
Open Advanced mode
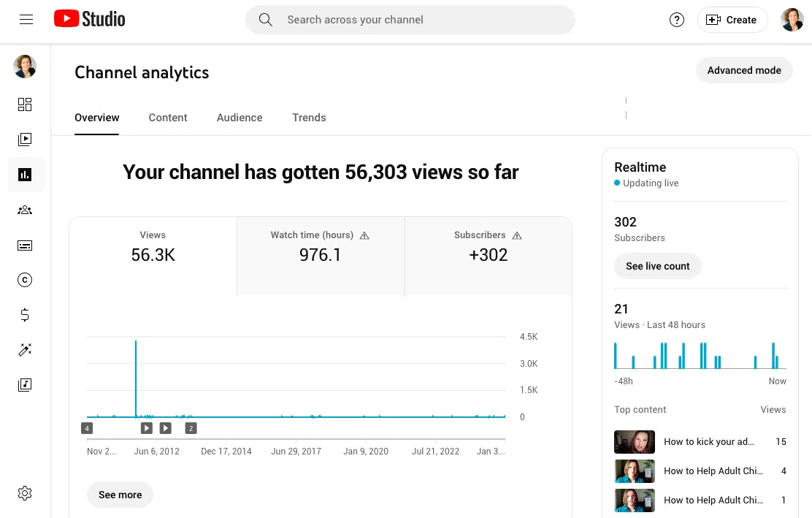click(744, 70)
